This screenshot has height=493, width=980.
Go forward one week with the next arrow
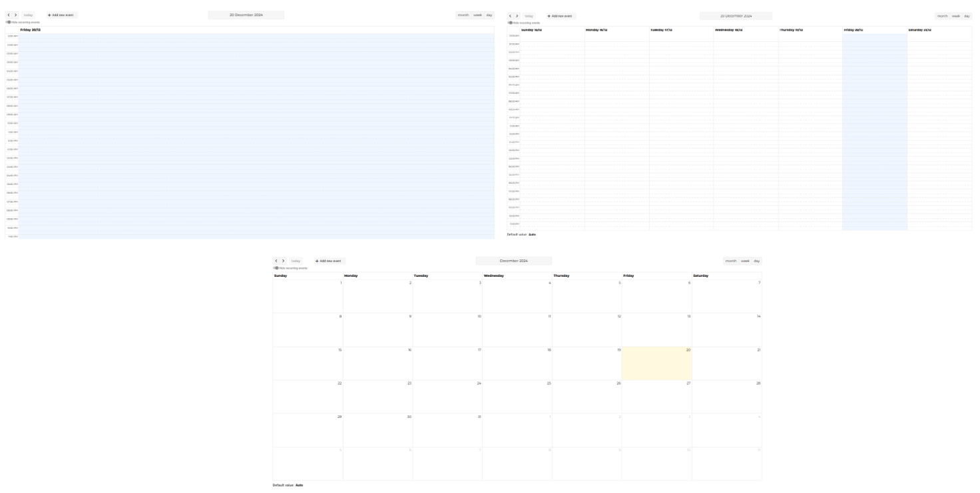[x=517, y=15]
